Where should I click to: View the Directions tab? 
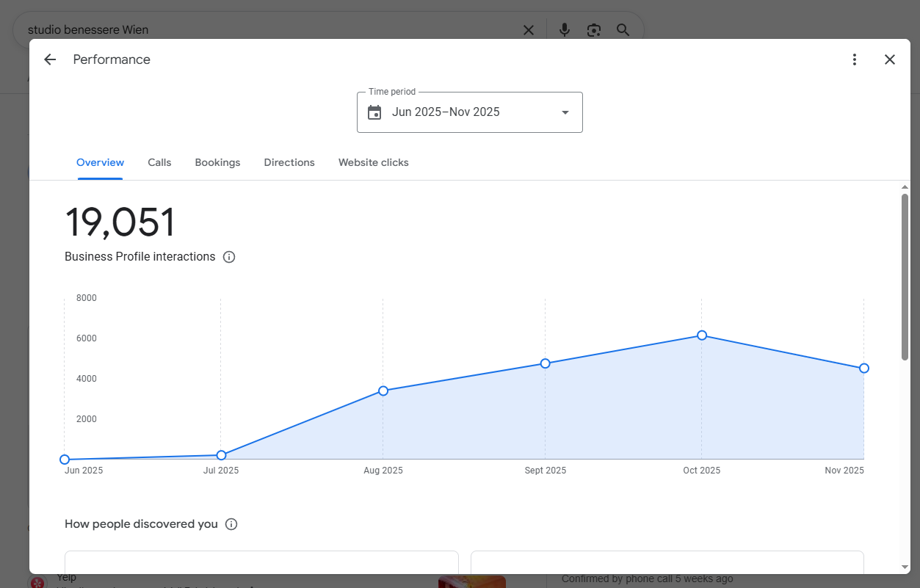(289, 162)
